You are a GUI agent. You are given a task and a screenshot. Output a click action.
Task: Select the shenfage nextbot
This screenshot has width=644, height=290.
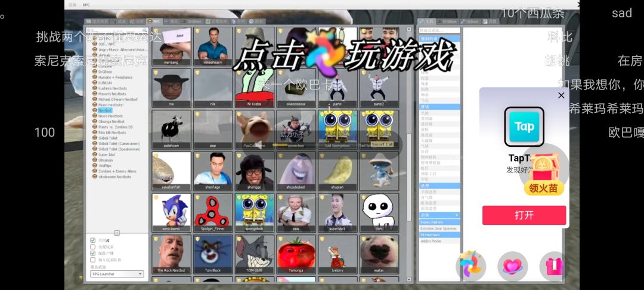pyautogui.click(x=213, y=171)
